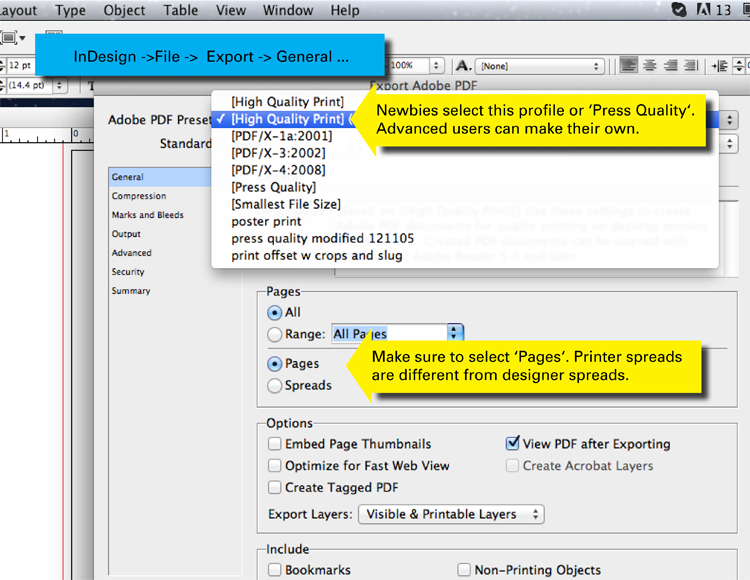
Task: Open the Window menu
Action: click(x=288, y=10)
